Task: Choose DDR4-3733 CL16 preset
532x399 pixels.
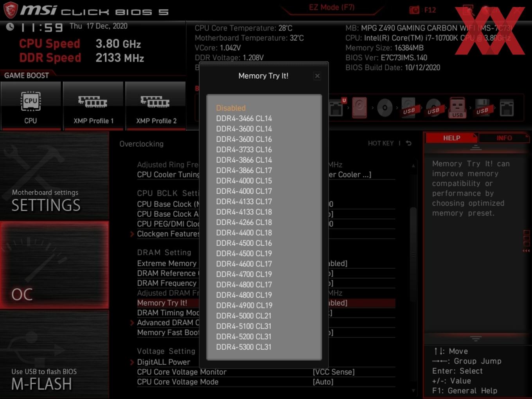Action: [x=244, y=149]
